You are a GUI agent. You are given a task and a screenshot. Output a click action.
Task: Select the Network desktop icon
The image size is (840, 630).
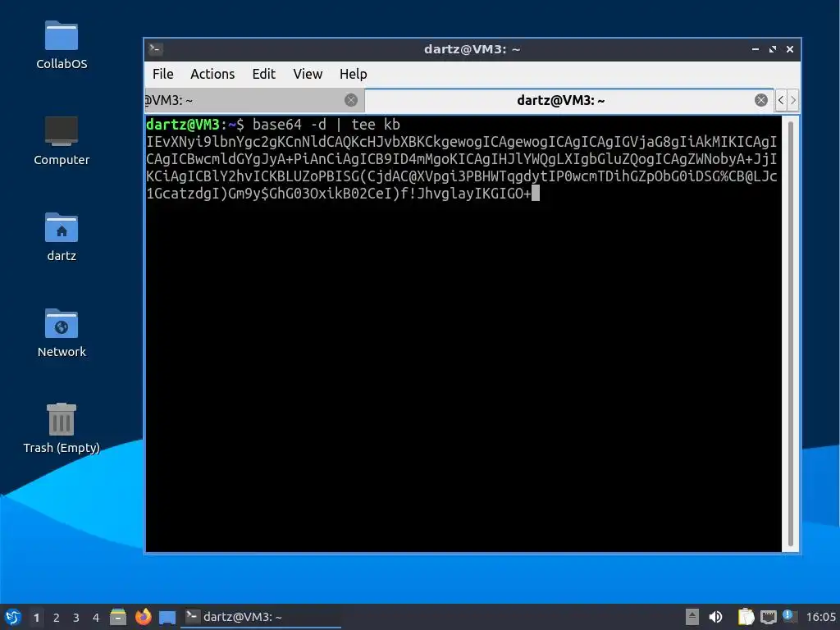tap(62, 333)
